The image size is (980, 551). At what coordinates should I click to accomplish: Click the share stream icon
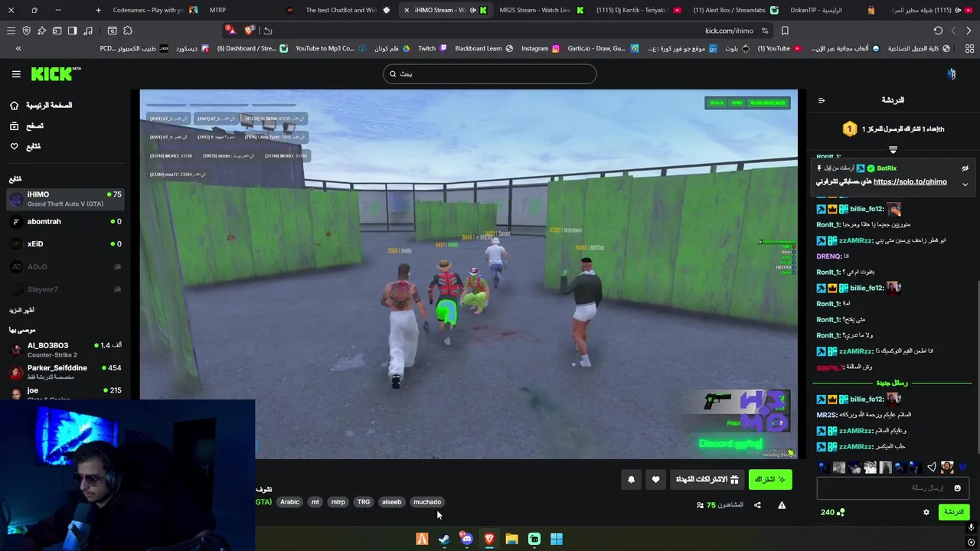click(757, 505)
